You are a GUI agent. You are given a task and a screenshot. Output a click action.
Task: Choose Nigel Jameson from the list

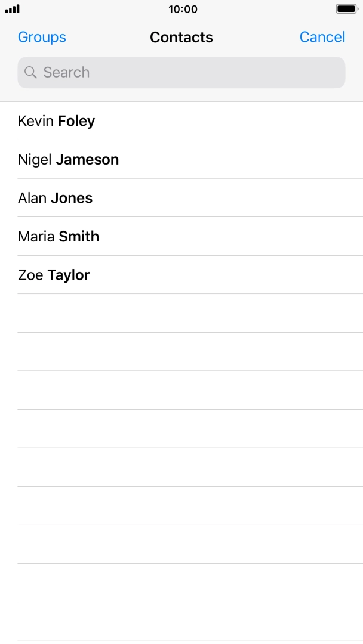[x=181, y=159]
